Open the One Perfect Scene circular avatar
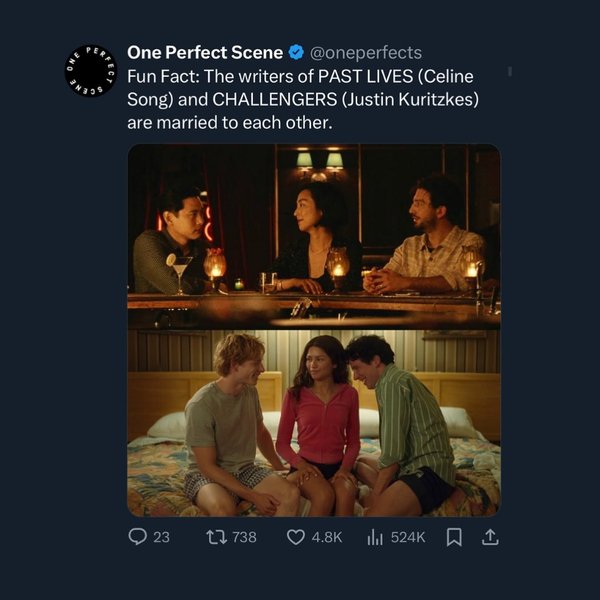This screenshot has width=600, height=600. pyautogui.click(x=91, y=72)
